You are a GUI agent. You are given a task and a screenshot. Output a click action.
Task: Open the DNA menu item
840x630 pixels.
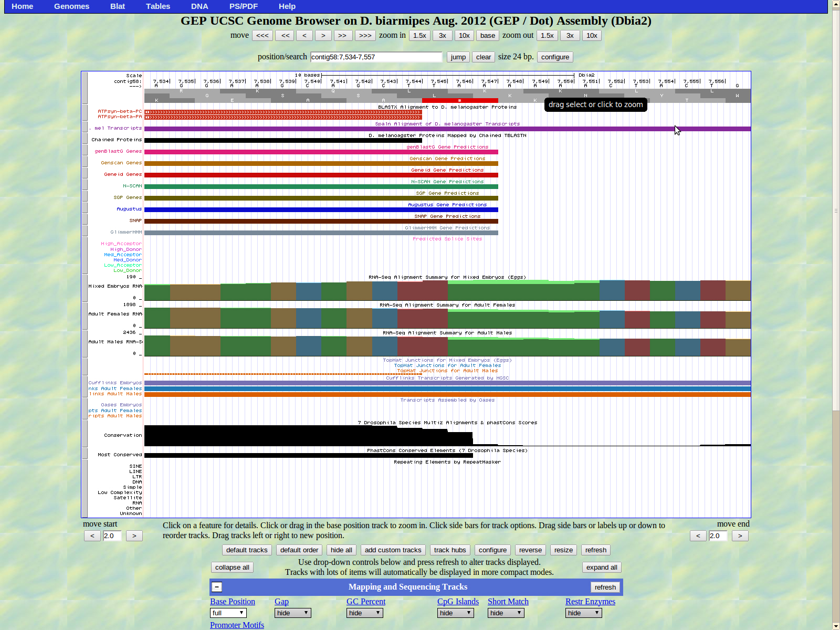[x=199, y=6]
